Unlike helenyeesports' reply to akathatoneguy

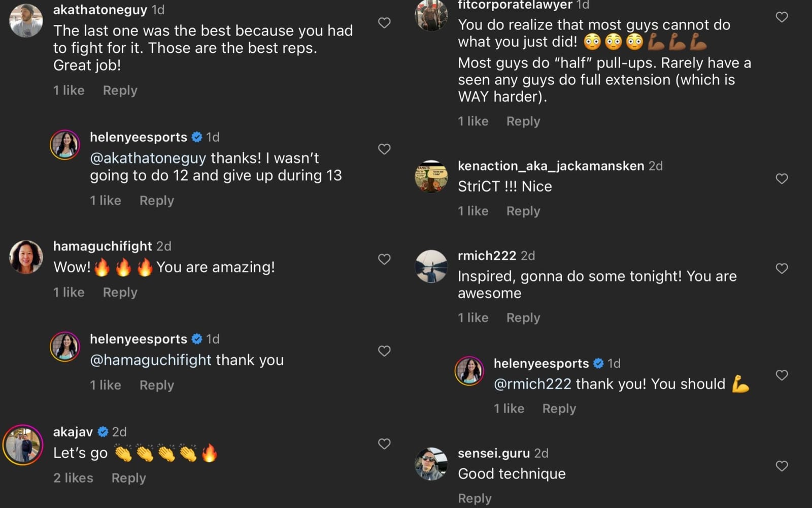click(x=384, y=149)
